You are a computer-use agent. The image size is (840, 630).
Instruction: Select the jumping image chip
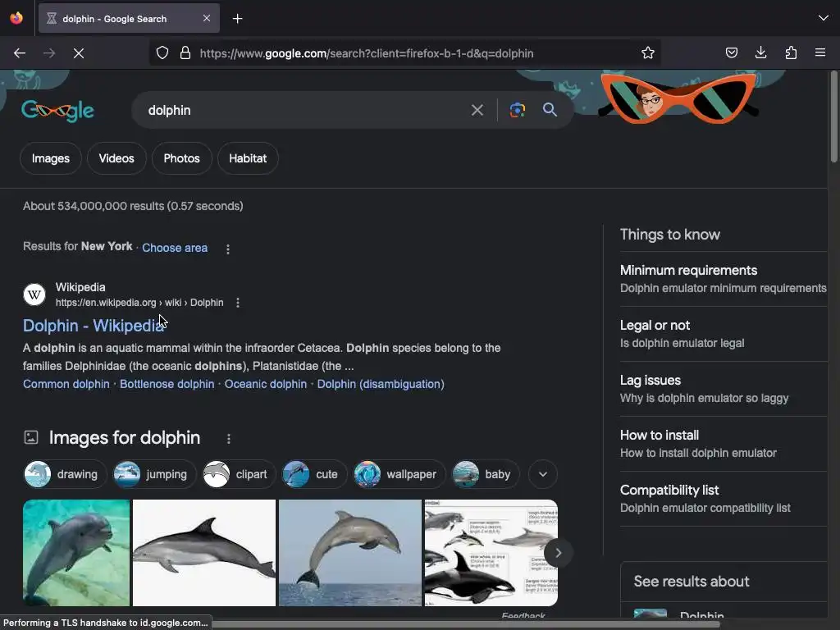tap(154, 474)
